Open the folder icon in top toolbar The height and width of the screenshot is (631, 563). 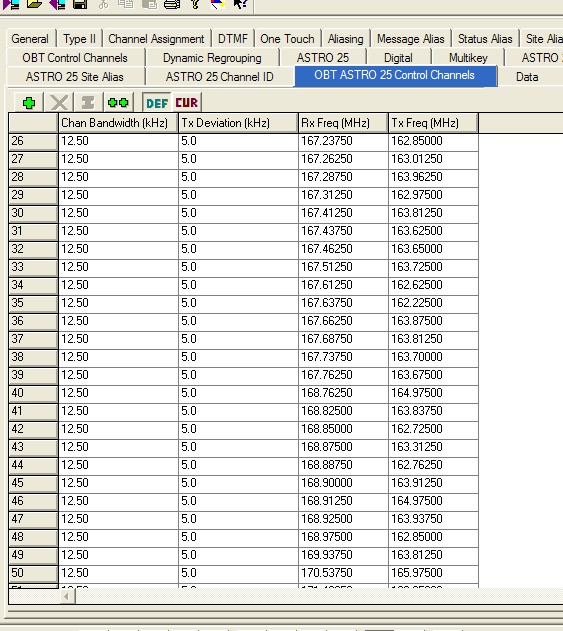tap(34, 4)
